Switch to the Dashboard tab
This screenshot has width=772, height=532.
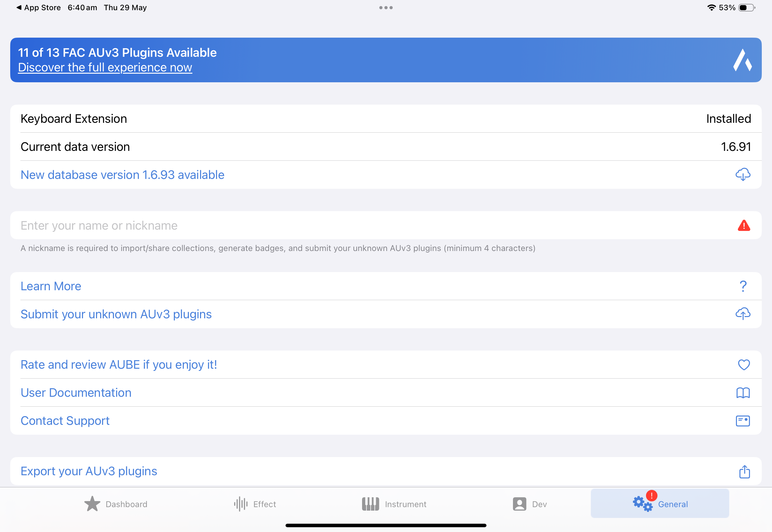tap(115, 504)
